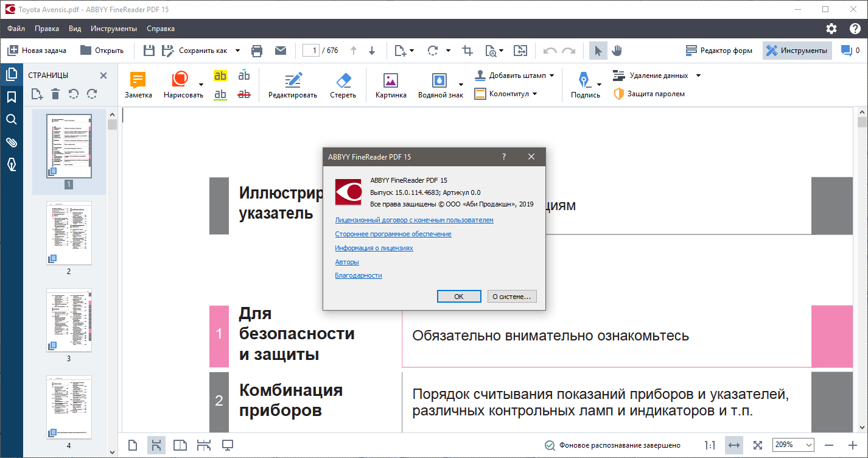Open the digital signatures sidebar panel
868x458 pixels.
click(x=11, y=164)
